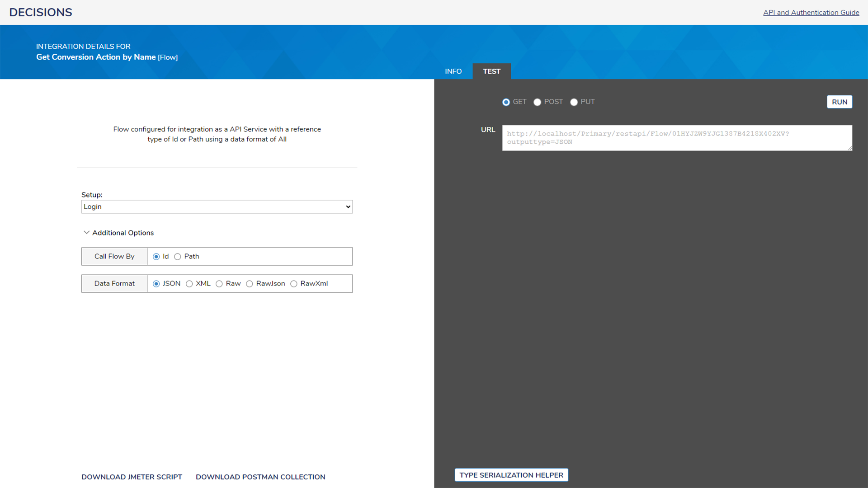Select the POST method radio
Screen dimensions: 868x488
(537, 102)
